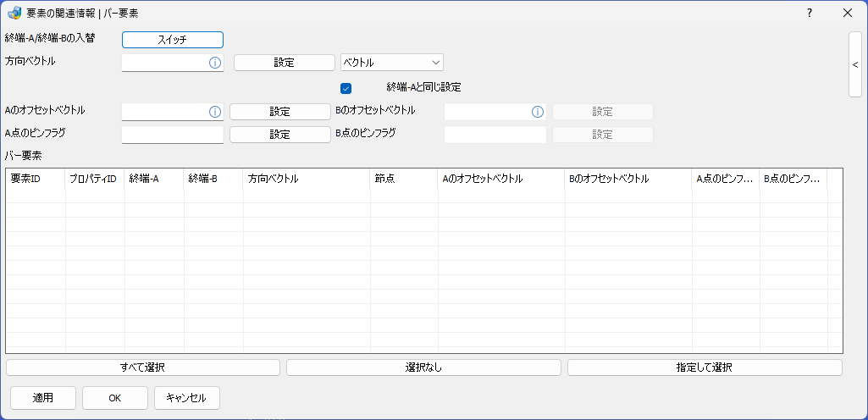Click A点のピンフラグ input field
The image size is (868, 420).
pos(173,135)
